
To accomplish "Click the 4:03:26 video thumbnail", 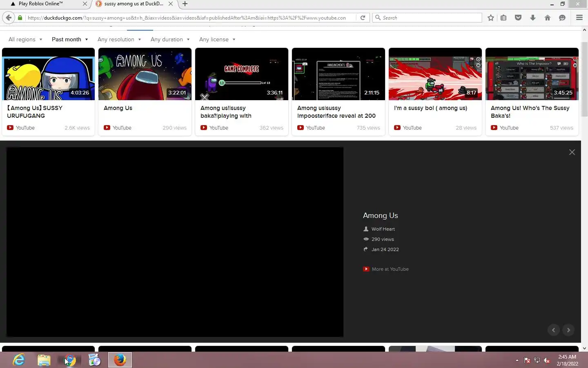I will (48, 74).
